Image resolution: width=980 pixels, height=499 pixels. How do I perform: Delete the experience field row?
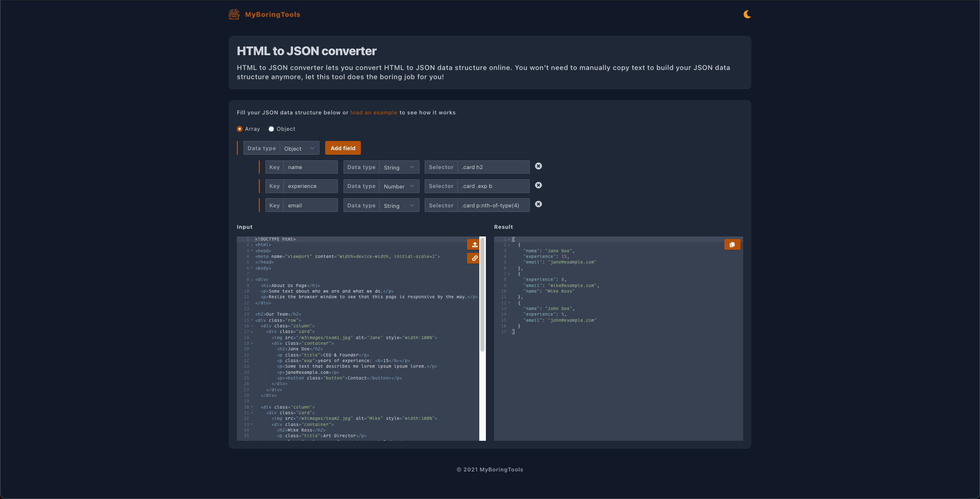[x=538, y=185]
